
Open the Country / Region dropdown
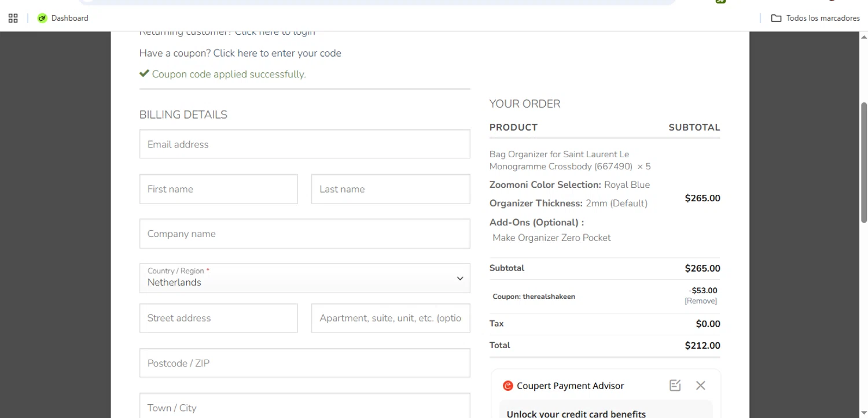304,278
